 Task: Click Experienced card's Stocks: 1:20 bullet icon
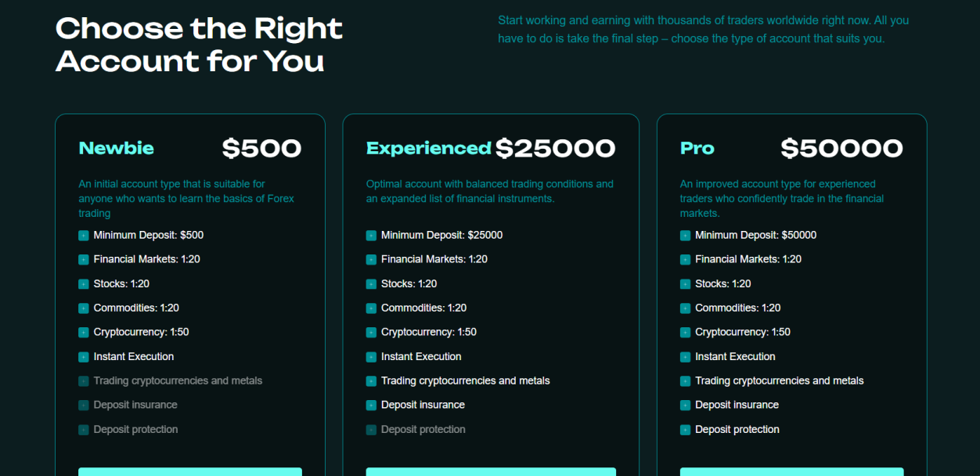tap(371, 284)
